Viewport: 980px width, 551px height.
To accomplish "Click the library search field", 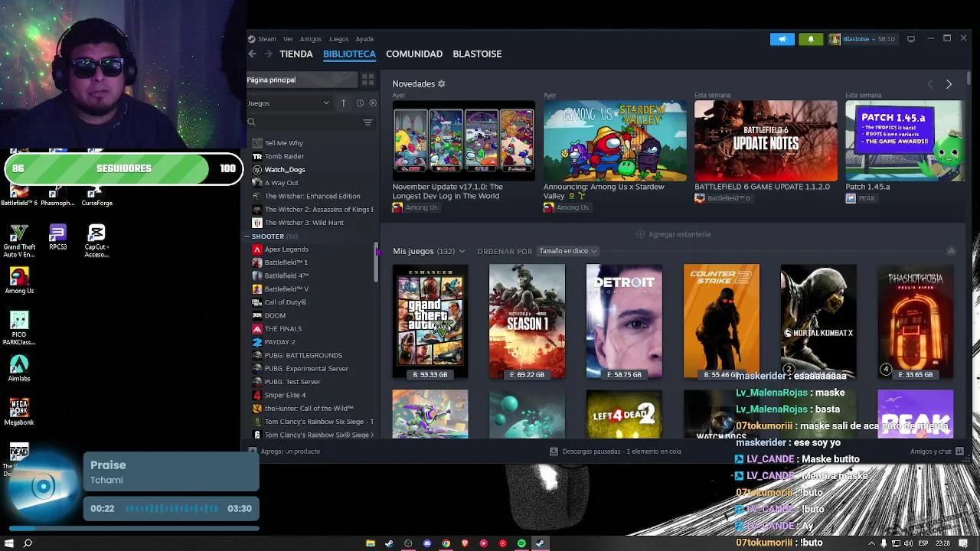I will (302, 122).
